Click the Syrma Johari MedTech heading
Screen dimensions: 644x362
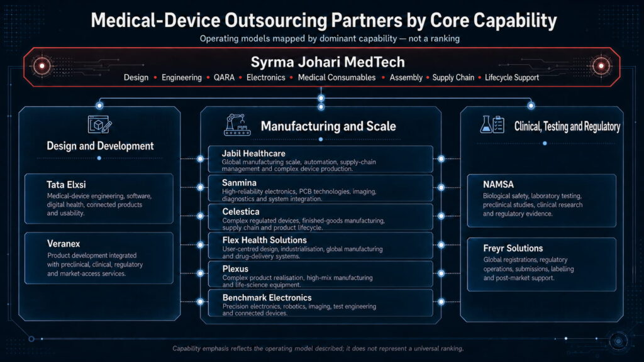coord(328,62)
